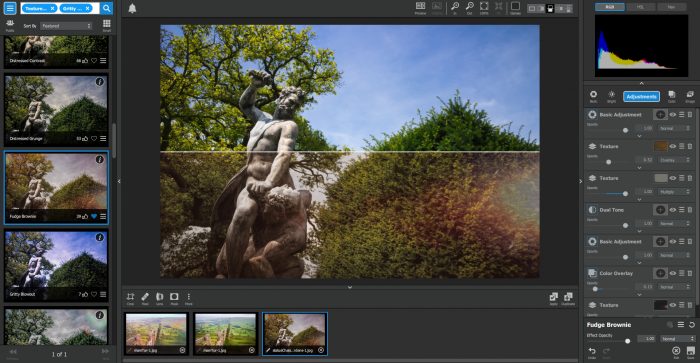Image resolution: width=700 pixels, height=363 pixels.
Task: Toggle visibility of the first Basic Adjustment
Action: pos(672,115)
